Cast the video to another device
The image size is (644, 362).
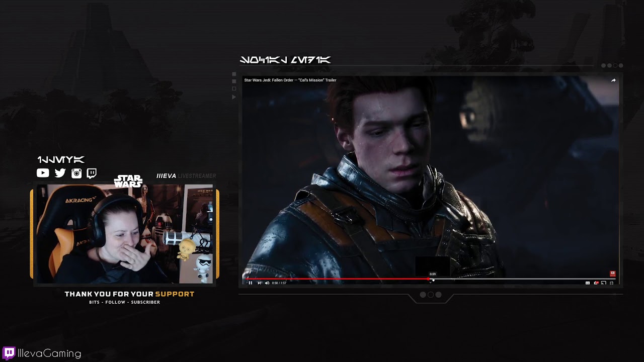click(604, 283)
